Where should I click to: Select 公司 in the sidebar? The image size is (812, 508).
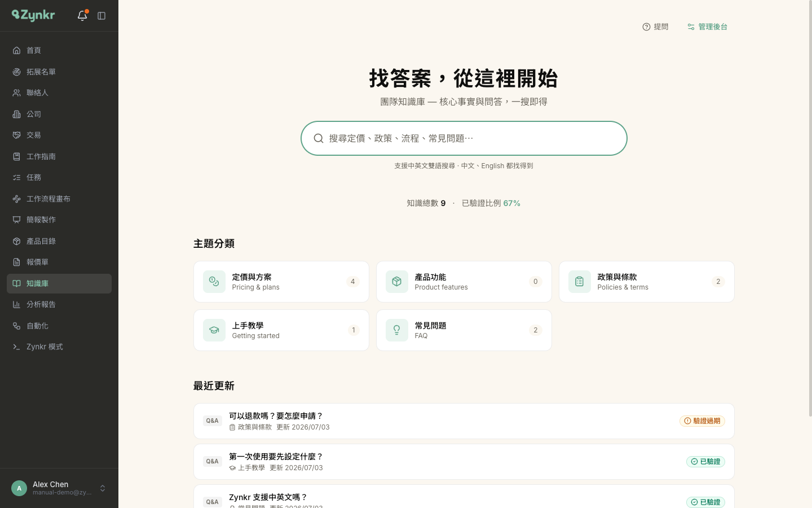pos(59,114)
